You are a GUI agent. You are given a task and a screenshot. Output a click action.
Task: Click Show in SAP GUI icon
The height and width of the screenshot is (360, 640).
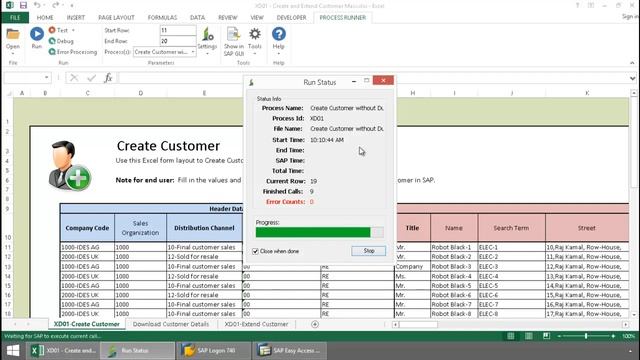tap(233, 35)
